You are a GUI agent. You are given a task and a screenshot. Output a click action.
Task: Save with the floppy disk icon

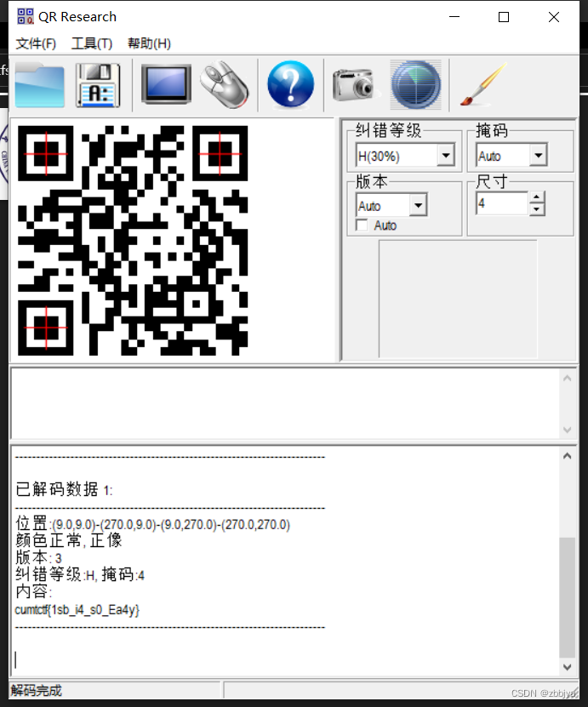point(99,85)
